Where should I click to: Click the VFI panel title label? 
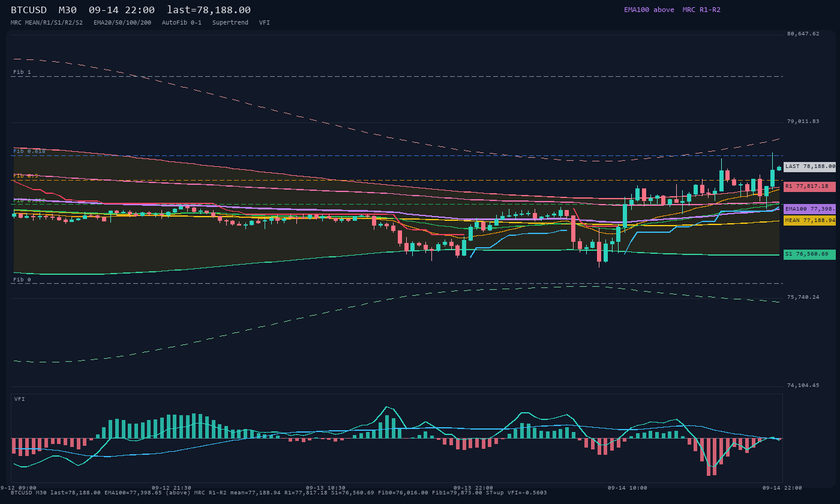tap(20, 399)
